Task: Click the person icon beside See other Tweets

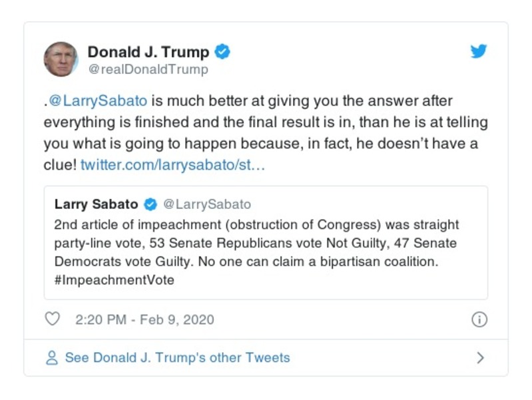Action: pos(51,358)
